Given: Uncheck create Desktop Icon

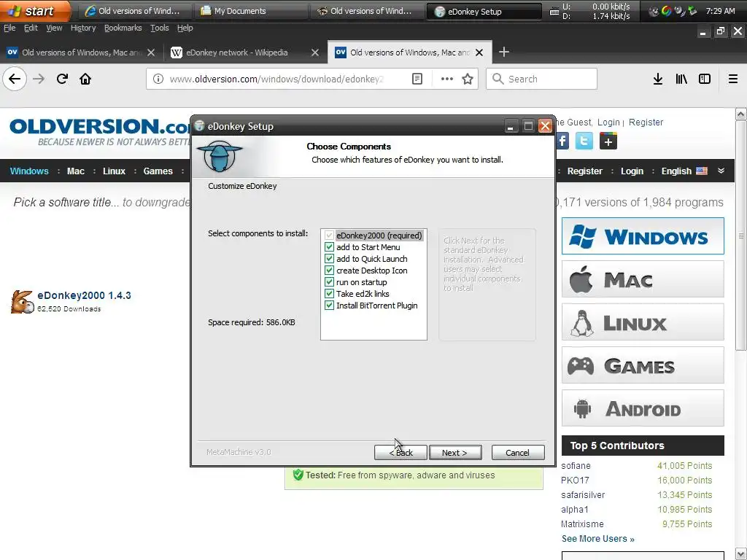Looking at the screenshot, I should (329, 271).
